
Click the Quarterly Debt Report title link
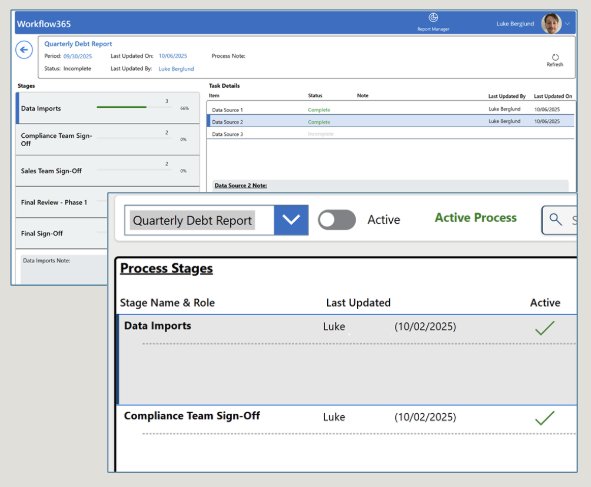coord(78,44)
